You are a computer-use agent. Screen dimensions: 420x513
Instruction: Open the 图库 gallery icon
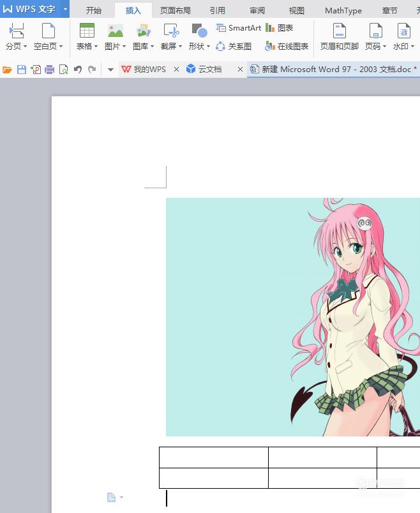143,31
